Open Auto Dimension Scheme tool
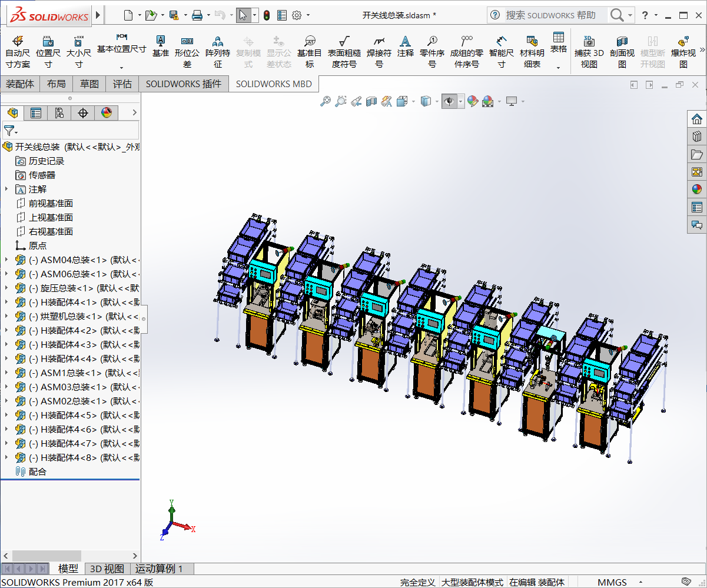This screenshot has width=707, height=588. [x=18, y=51]
